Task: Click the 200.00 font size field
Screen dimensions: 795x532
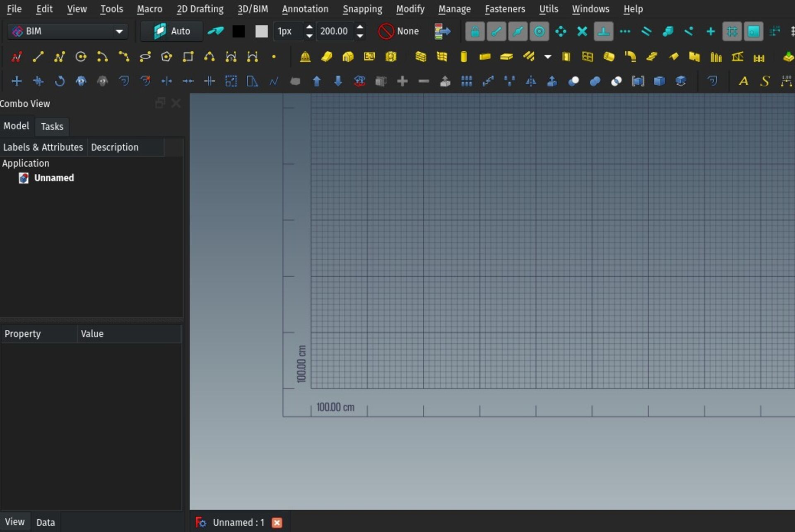Action: pos(335,31)
